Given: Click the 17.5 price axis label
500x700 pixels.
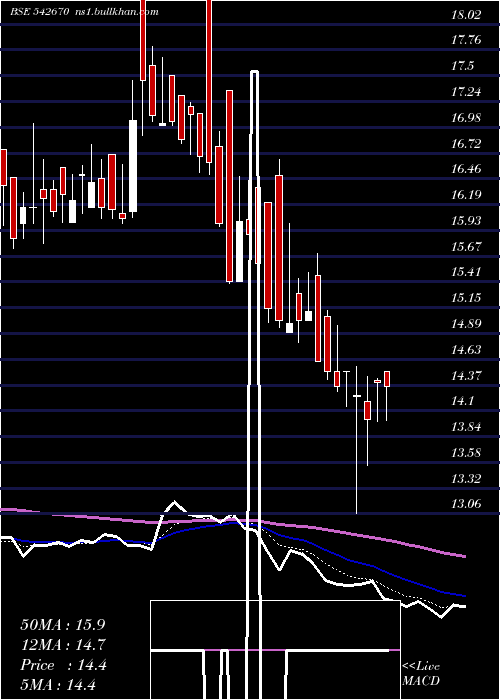Looking at the screenshot, I should pos(462,66).
